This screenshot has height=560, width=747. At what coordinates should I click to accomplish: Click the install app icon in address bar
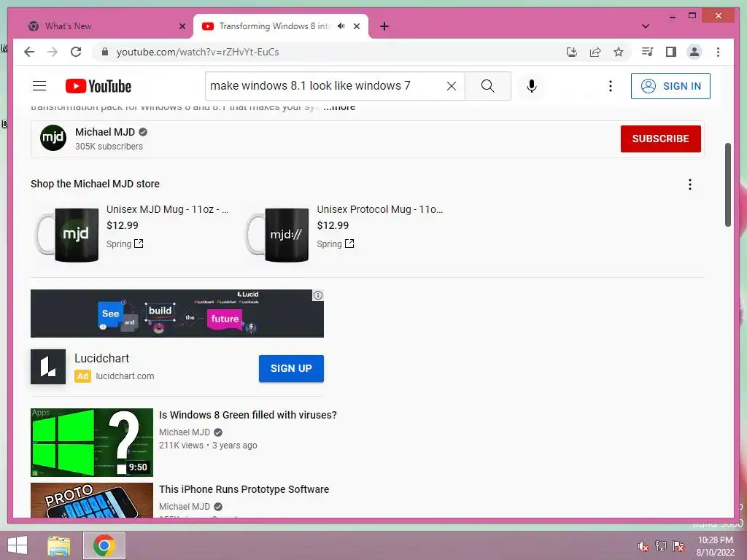coord(572,52)
